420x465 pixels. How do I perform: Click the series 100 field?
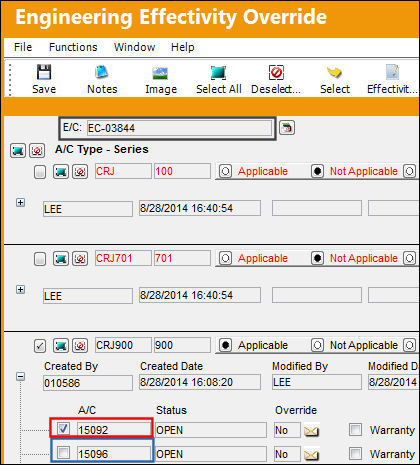[182, 171]
